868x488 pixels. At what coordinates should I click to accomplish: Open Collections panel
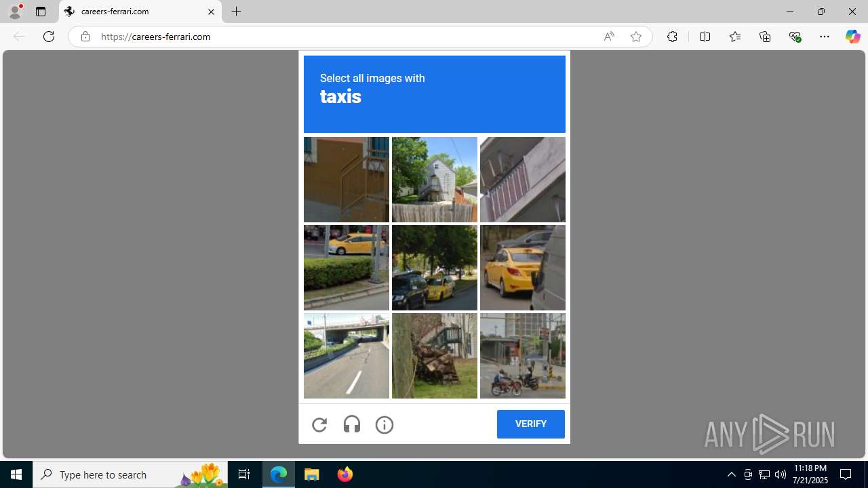point(765,37)
